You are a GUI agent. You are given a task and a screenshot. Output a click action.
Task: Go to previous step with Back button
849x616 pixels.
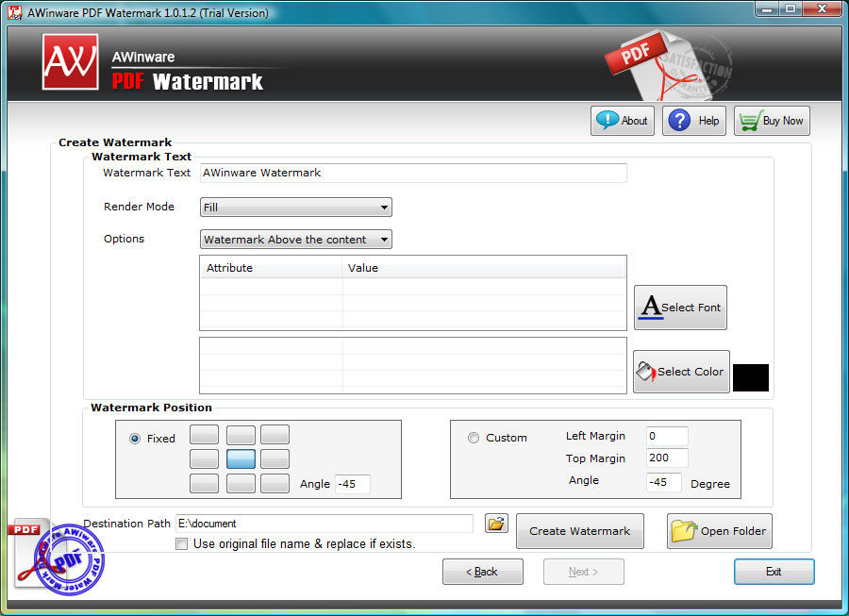(x=482, y=572)
